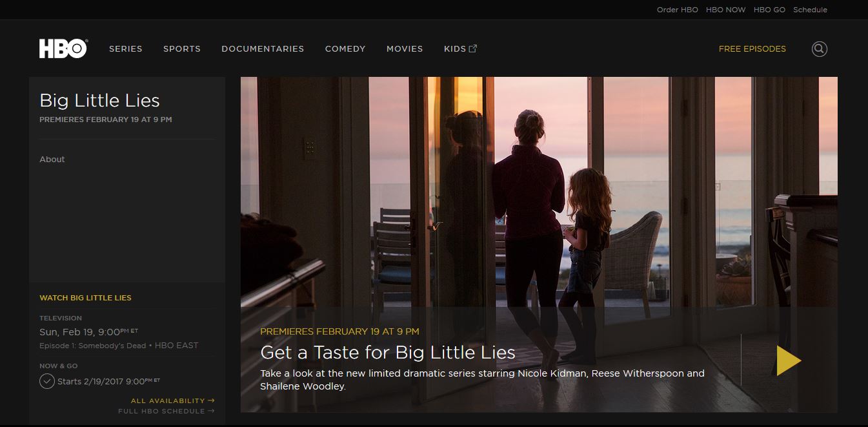Image resolution: width=868 pixels, height=427 pixels.
Task: Click the Kids external link icon
Action: click(x=472, y=48)
